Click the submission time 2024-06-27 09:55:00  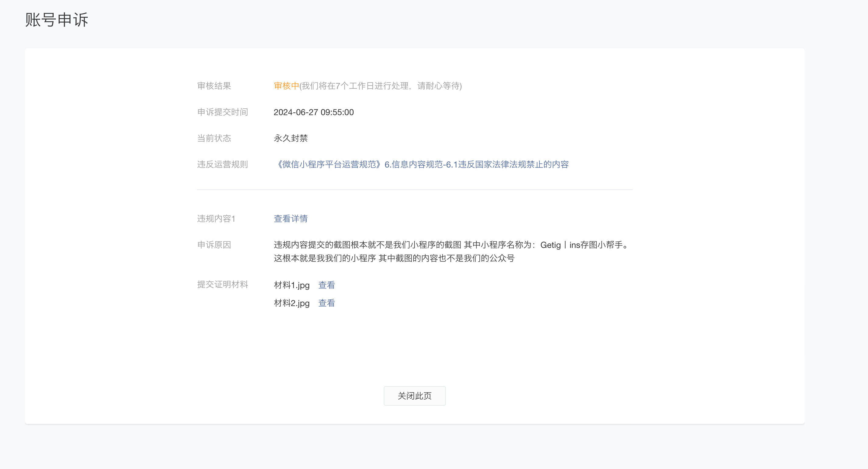tap(313, 112)
